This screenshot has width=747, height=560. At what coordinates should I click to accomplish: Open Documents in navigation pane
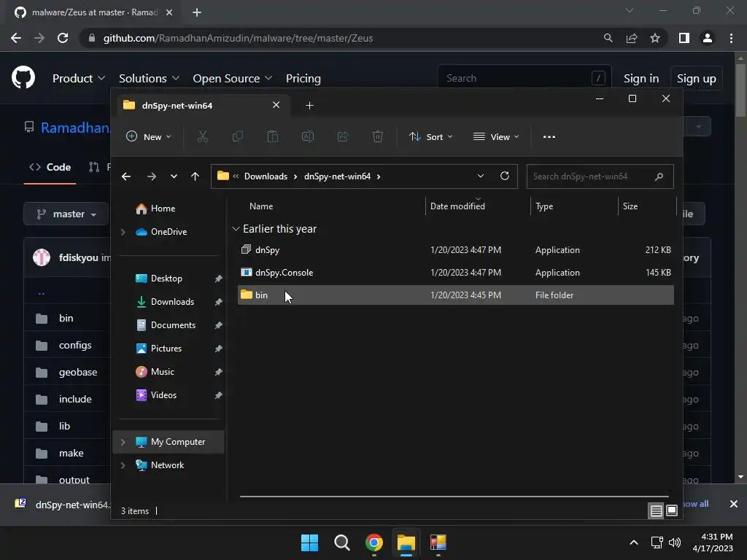point(173,325)
